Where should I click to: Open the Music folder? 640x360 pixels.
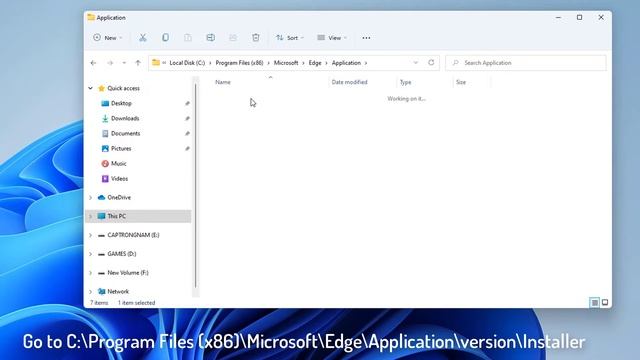point(119,164)
